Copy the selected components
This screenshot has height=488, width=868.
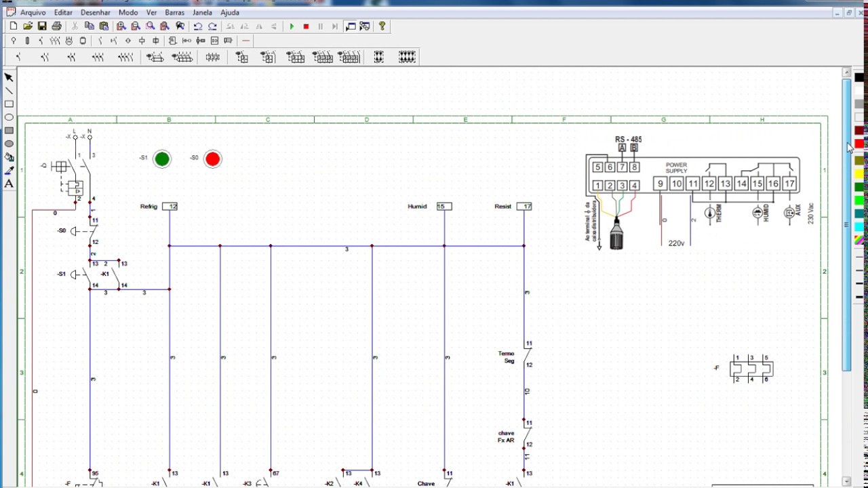point(90,26)
